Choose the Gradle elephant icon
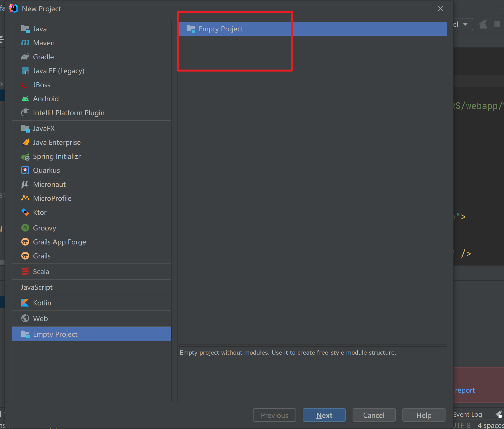Viewport: 504px width, 429px height. pyautogui.click(x=25, y=57)
